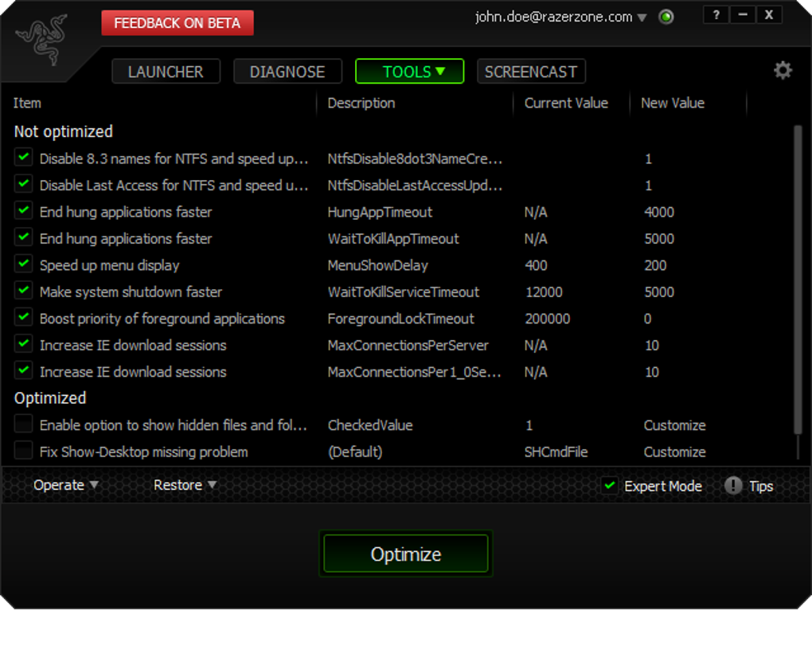
Task: Open help with the question mark button
Action: coord(716,15)
